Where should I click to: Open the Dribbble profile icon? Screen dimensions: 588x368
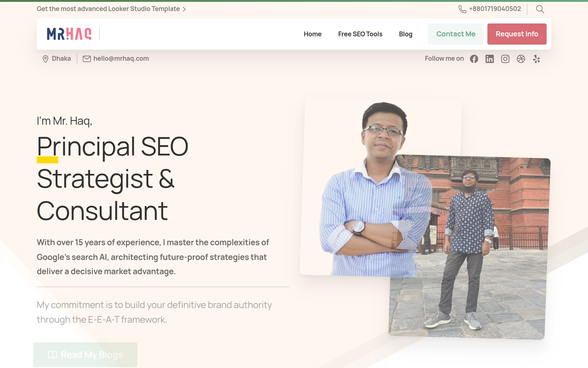[x=521, y=59]
